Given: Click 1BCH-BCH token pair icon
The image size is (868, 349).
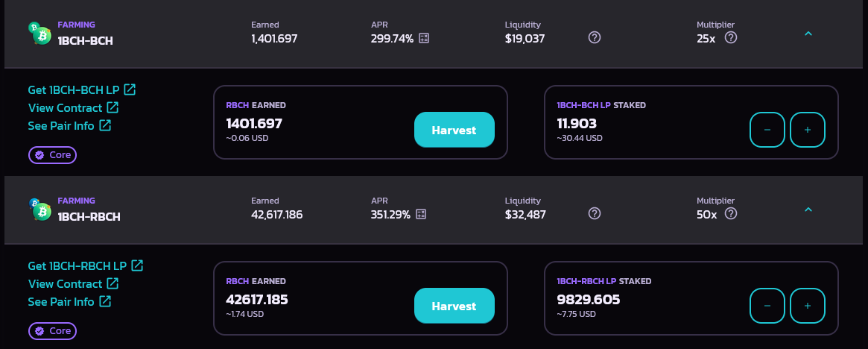Looking at the screenshot, I should [x=39, y=34].
